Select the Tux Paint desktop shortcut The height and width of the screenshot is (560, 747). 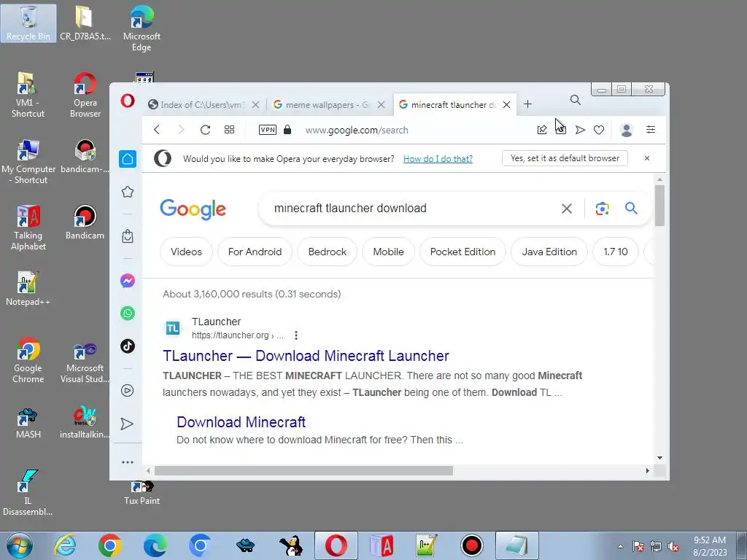click(x=142, y=493)
